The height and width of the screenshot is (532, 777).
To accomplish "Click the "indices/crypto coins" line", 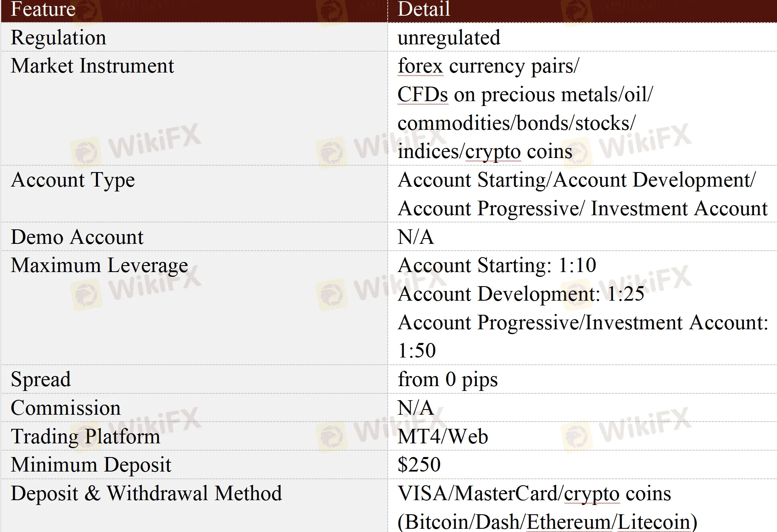I will pos(485,152).
